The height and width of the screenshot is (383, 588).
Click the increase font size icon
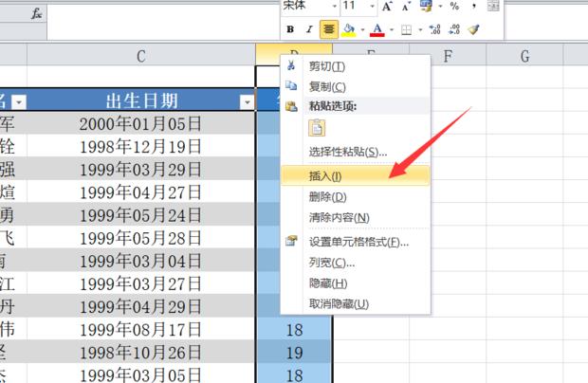[387, 7]
